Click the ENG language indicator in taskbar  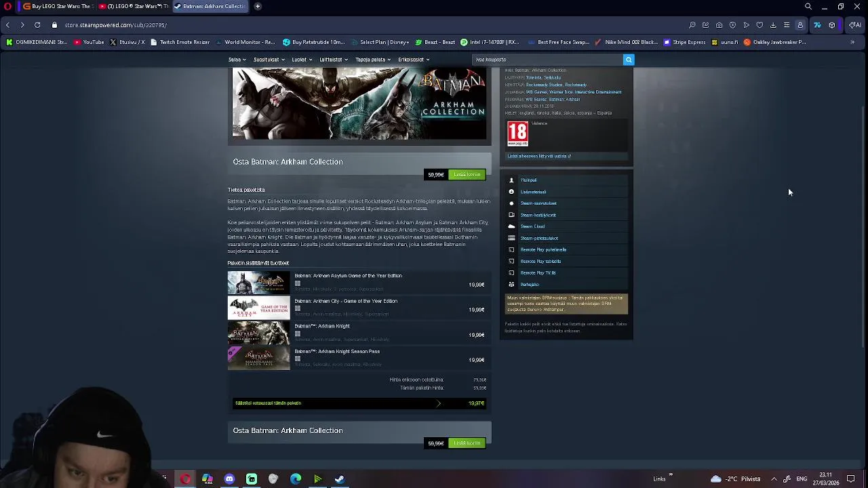click(802, 479)
